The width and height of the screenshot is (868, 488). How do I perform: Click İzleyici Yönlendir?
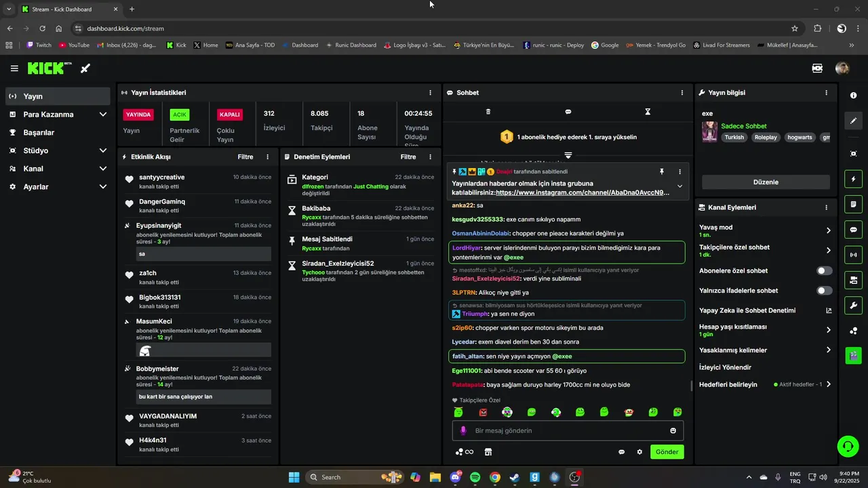pyautogui.click(x=725, y=367)
